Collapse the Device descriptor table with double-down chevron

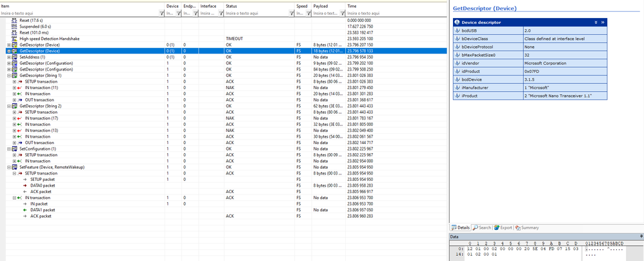[x=596, y=22]
